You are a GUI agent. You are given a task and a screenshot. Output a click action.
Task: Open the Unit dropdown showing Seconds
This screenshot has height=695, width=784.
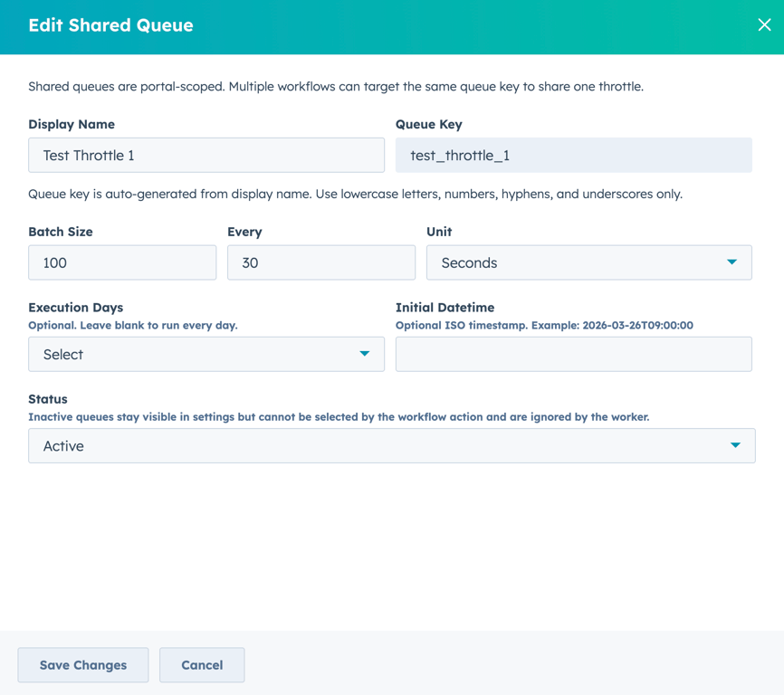point(588,262)
